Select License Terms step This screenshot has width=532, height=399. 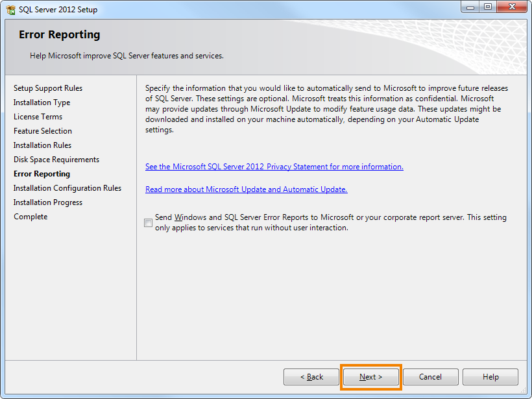(38, 117)
